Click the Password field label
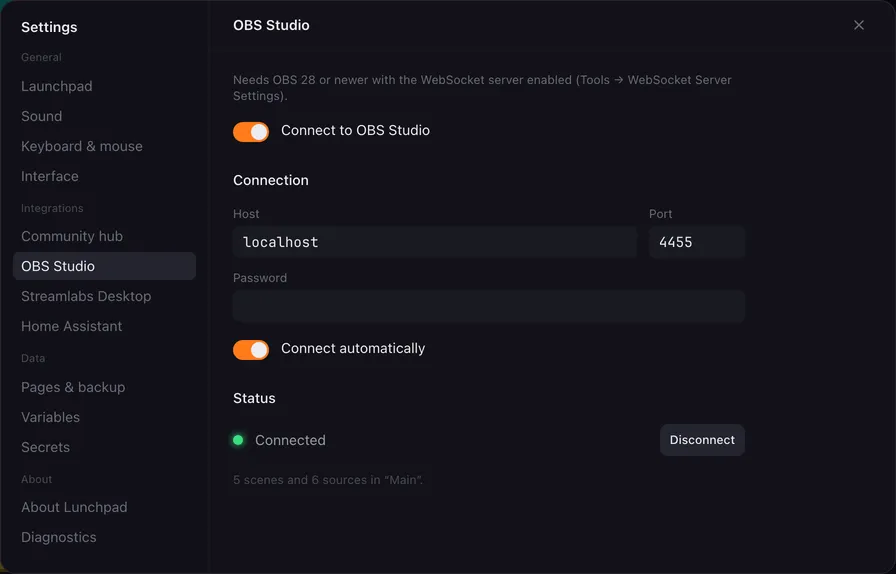 pyautogui.click(x=260, y=278)
